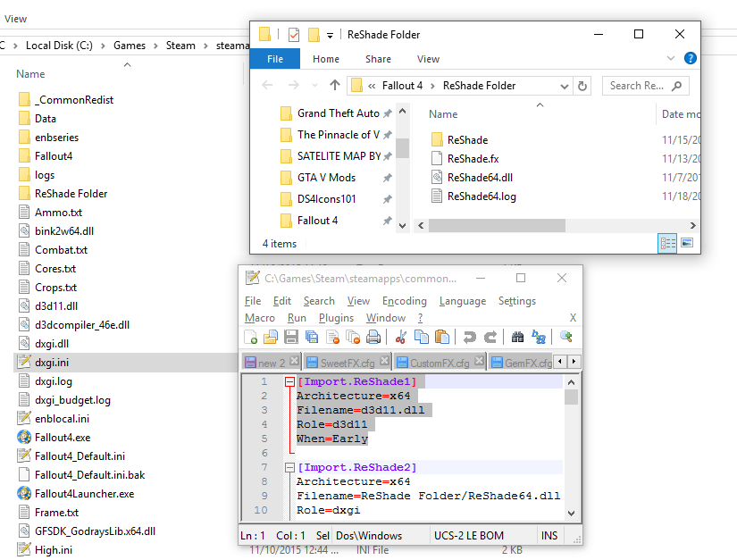
Task: Click the Open file icon in Notepad++ toolbar
Action: coord(271,337)
